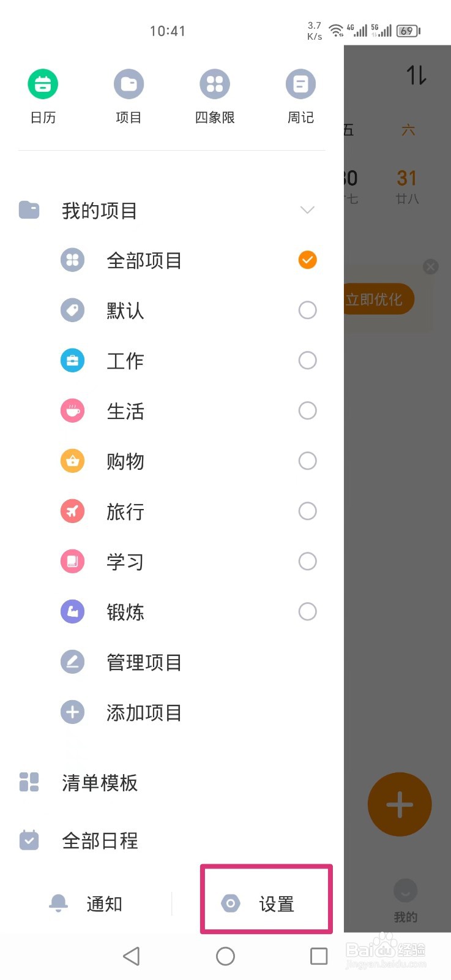Image resolution: width=451 pixels, height=980 pixels.
Task: Open the 周记 weekly notes icon
Action: coord(300,85)
